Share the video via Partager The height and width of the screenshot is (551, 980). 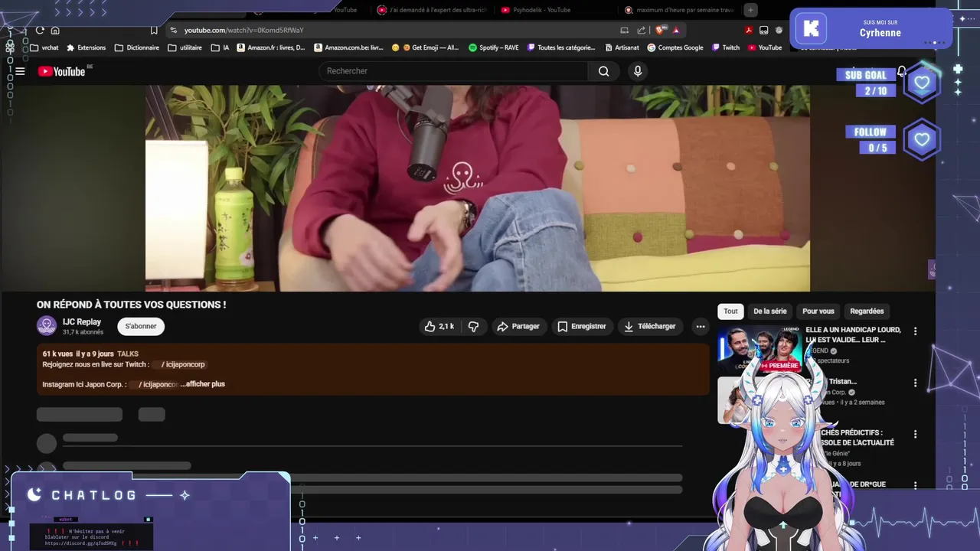(518, 326)
